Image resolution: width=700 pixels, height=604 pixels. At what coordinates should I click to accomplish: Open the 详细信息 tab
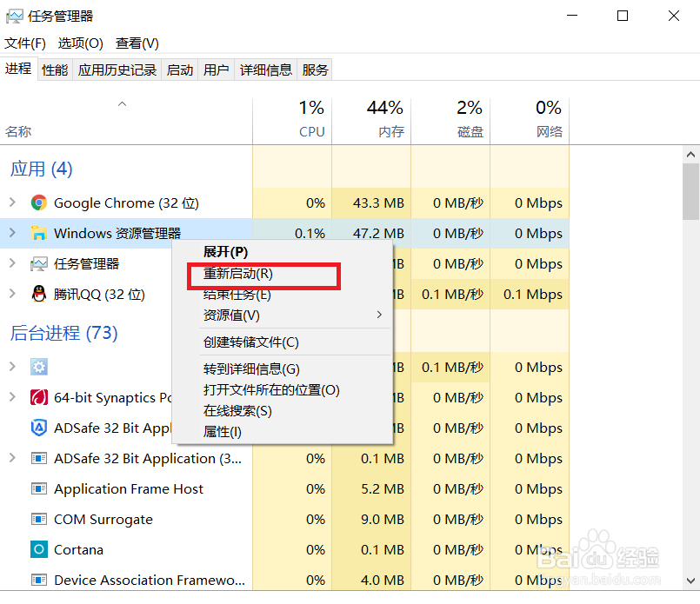click(x=266, y=70)
